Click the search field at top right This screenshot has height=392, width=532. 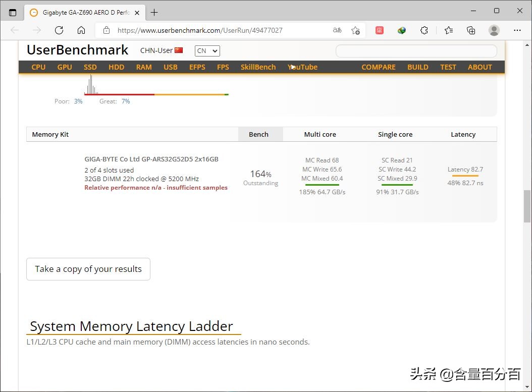[x=416, y=51]
